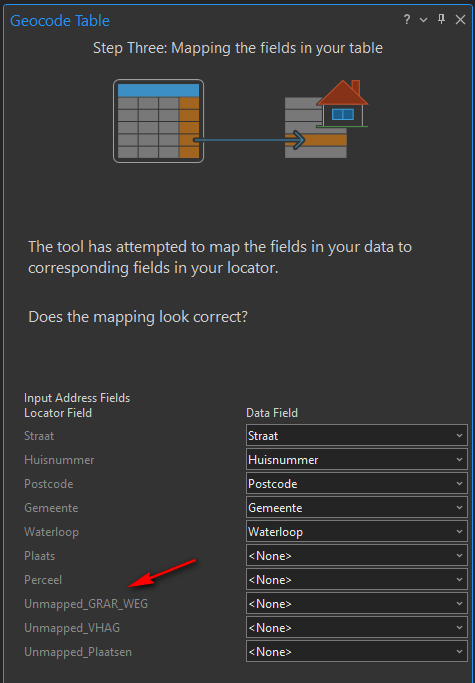Screen dimensions: 475x683
Task: Click the Geocode Table pane title
Action: pos(60,20)
